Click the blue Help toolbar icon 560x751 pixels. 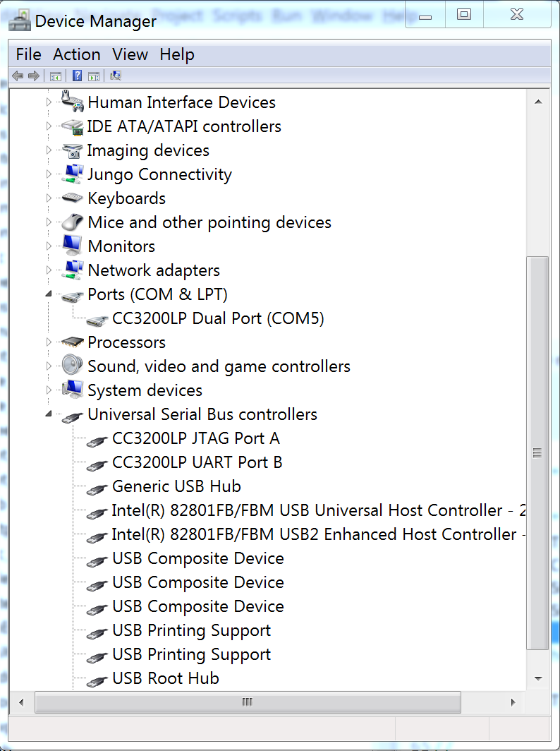click(77, 76)
